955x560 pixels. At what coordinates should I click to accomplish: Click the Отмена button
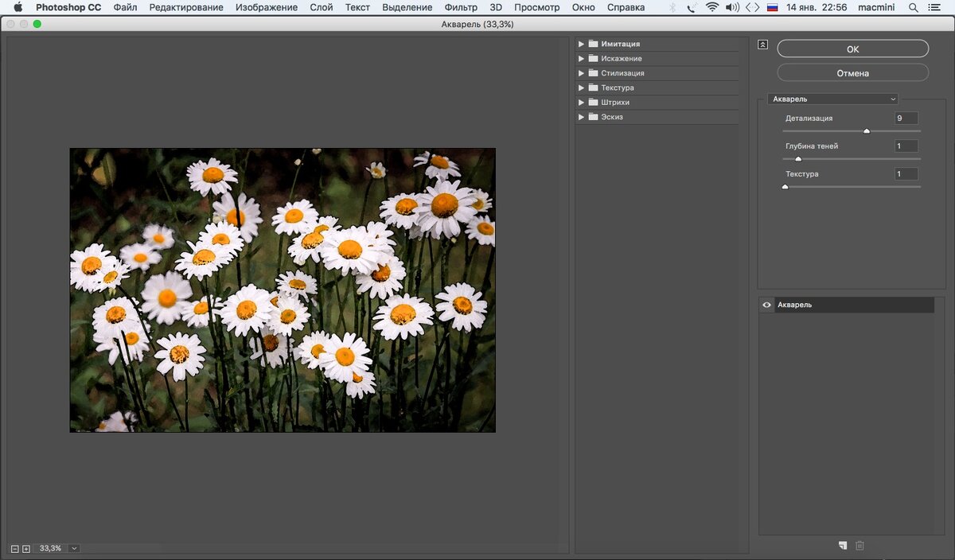pyautogui.click(x=852, y=73)
